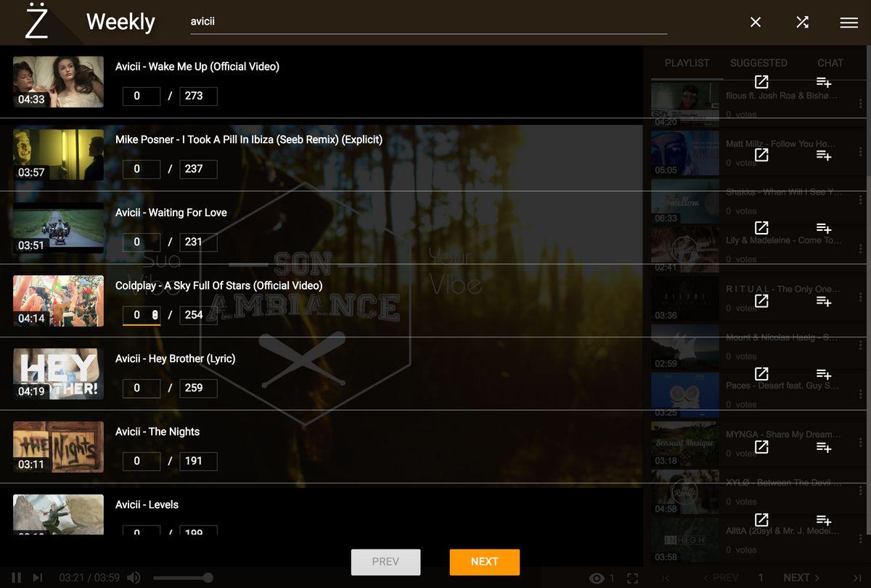Image resolution: width=871 pixels, height=588 pixels.
Task: Add Avicii - Waiting For Love to playlist
Action: [823, 228]
